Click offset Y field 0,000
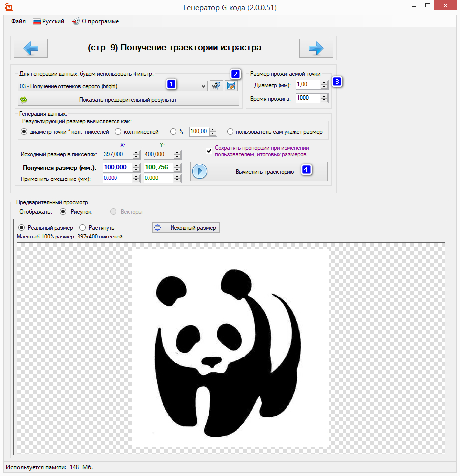This screenshot has height=476, width=460. 159,178
